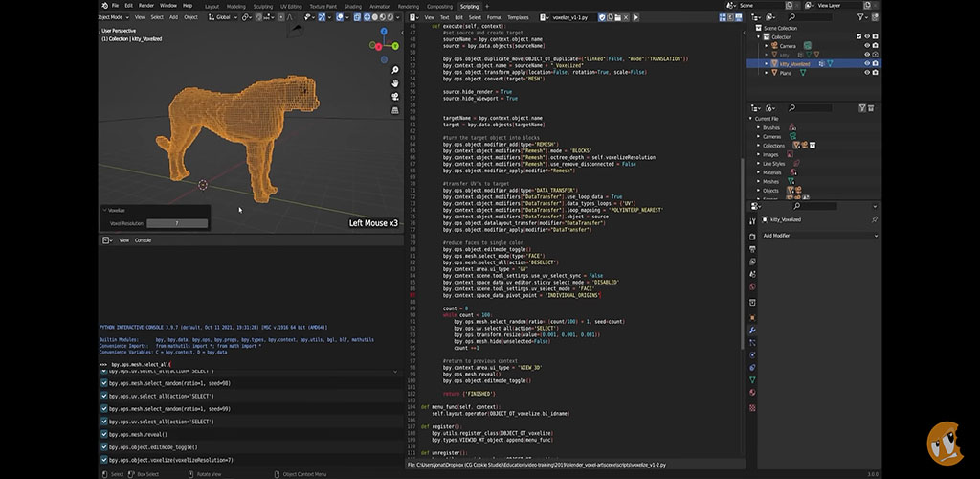Viewport: 980px width, 479px height.
Task: Switch to the Modeling workspace tab
Action: coord(236,6)
